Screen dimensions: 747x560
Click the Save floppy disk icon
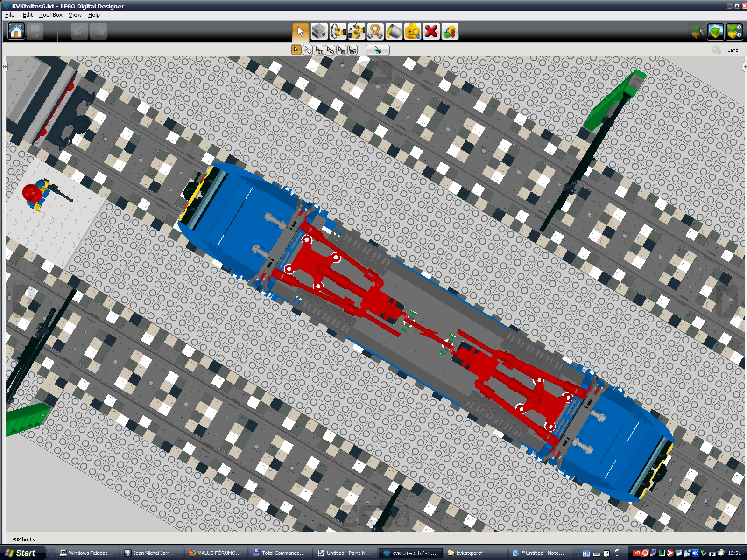pyautogui.click(x=35, y=32)
